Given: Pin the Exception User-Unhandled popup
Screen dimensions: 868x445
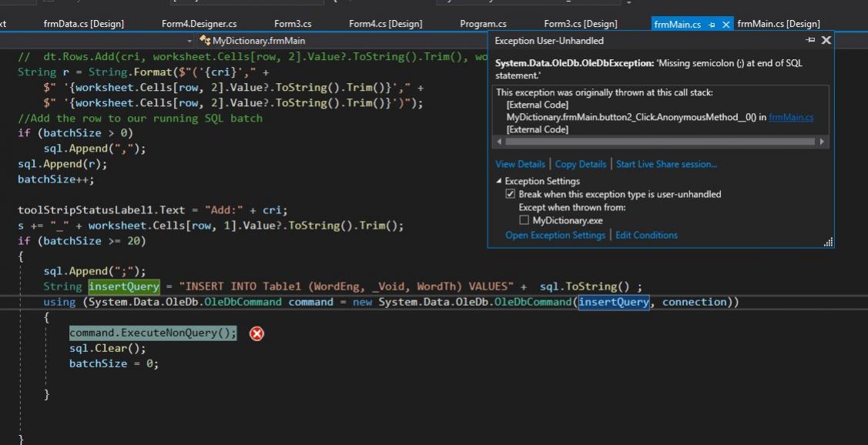Looking at the screenshot, I should point(810,40).
